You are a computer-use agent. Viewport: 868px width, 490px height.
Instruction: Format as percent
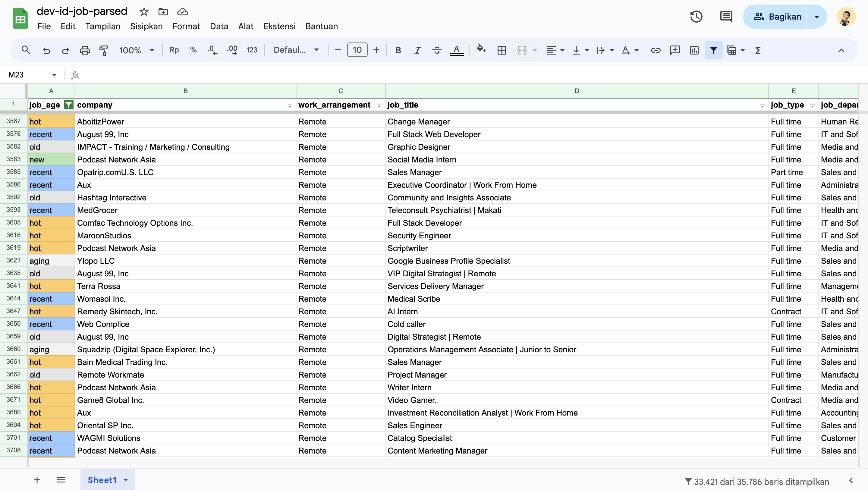193,50
